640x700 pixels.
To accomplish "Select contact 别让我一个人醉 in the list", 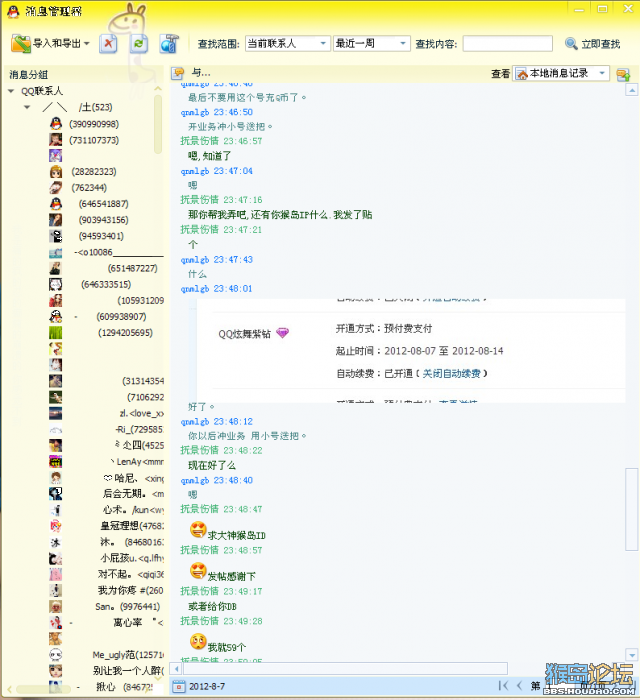I will point(128,671).
